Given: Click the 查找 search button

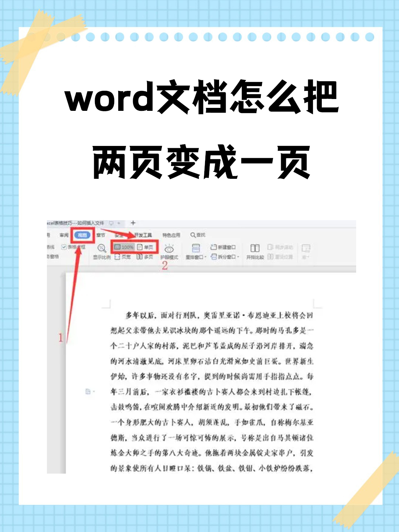Looking at the screenshot, I should 198,235.
